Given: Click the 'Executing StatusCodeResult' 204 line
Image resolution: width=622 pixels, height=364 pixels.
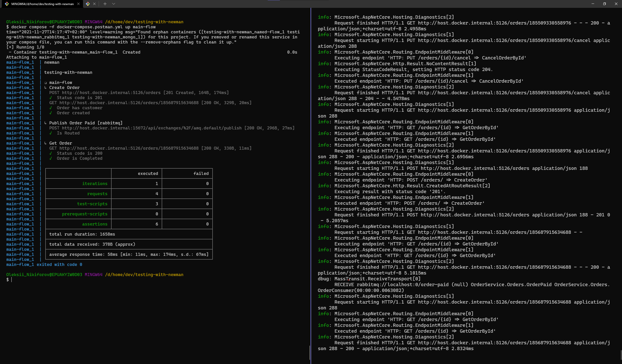Looking at the screenshot, I should [413, 70].
